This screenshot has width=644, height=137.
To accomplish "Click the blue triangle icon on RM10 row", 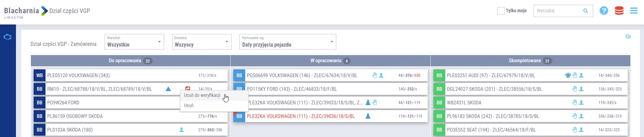I will click(x=168, y=89).
